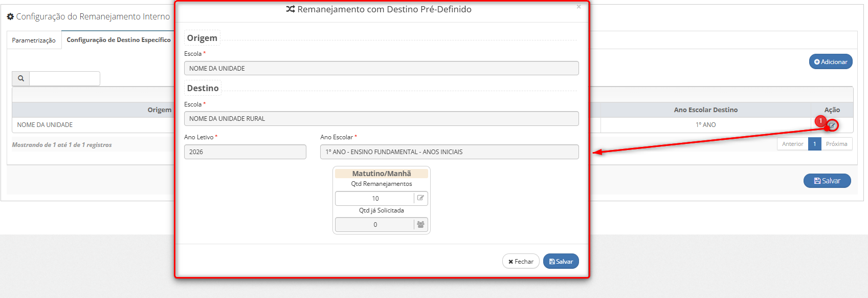Viewport: 868px width, 298px height.
Task: Click the Ano Escolar field
Action: (449, 152)
